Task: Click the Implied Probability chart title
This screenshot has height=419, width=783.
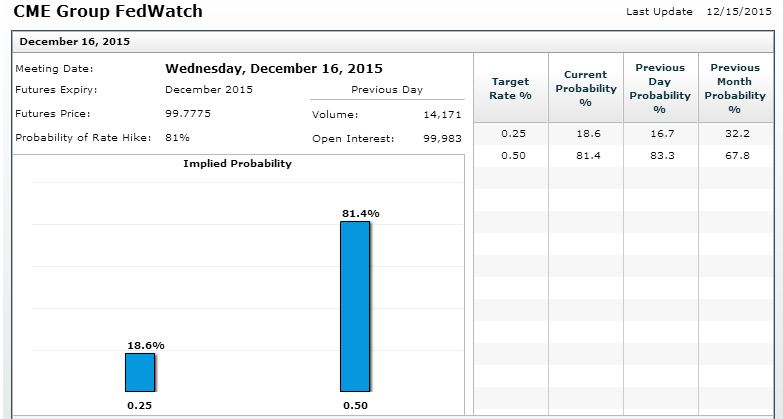Action: [237, 164]
